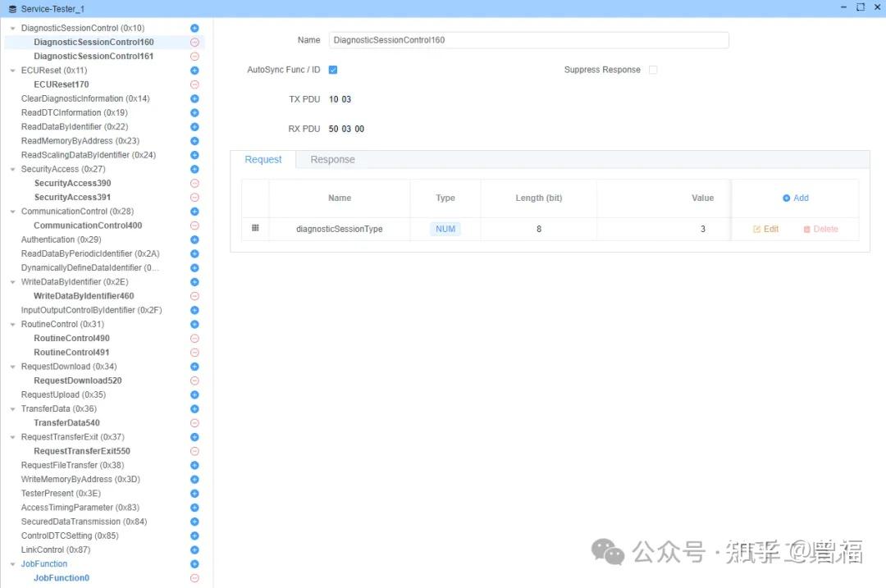The height and width of the screenshot is (588, 886).
Task: Click the add icon next to JobFunction
Action: 194,563
